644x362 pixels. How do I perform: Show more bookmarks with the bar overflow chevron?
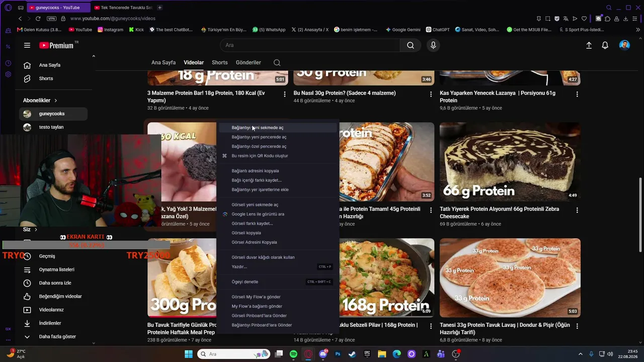[x=638, y=30]
